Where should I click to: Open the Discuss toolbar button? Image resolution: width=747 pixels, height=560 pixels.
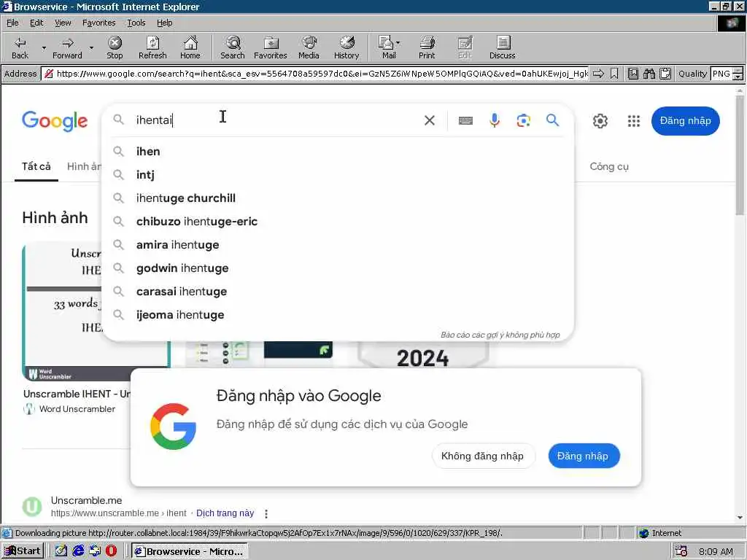coord(503,47)
